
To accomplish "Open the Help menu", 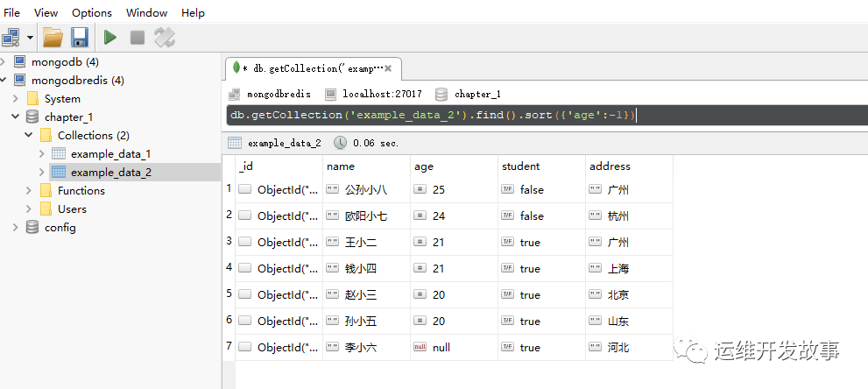I will click(x=193, y=13).
